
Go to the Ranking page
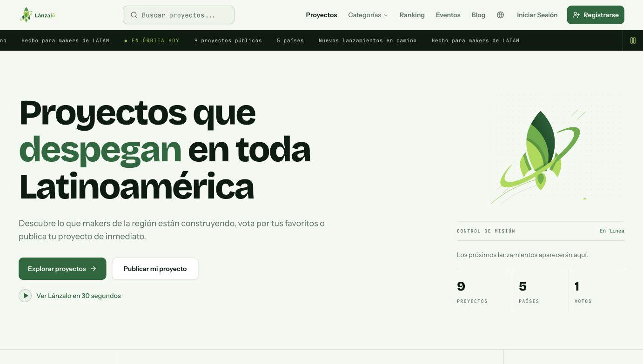click(x=412, y=15)
